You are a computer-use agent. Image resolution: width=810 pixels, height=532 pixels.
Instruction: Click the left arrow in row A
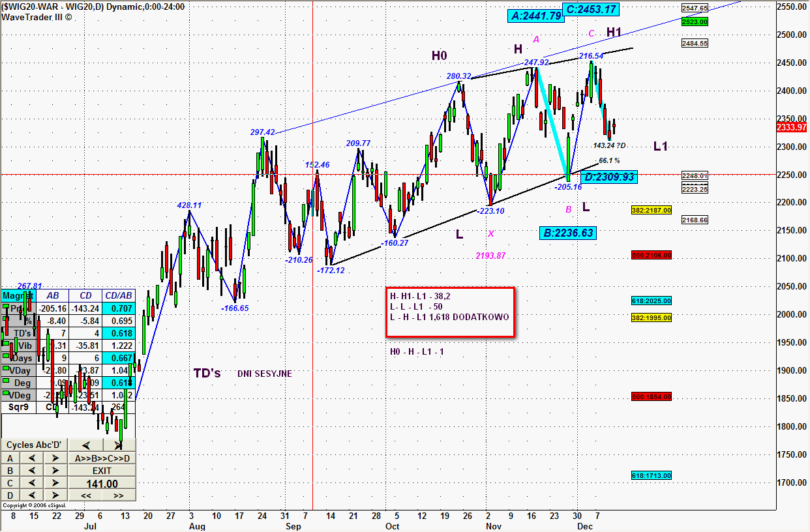click(31, 458)
